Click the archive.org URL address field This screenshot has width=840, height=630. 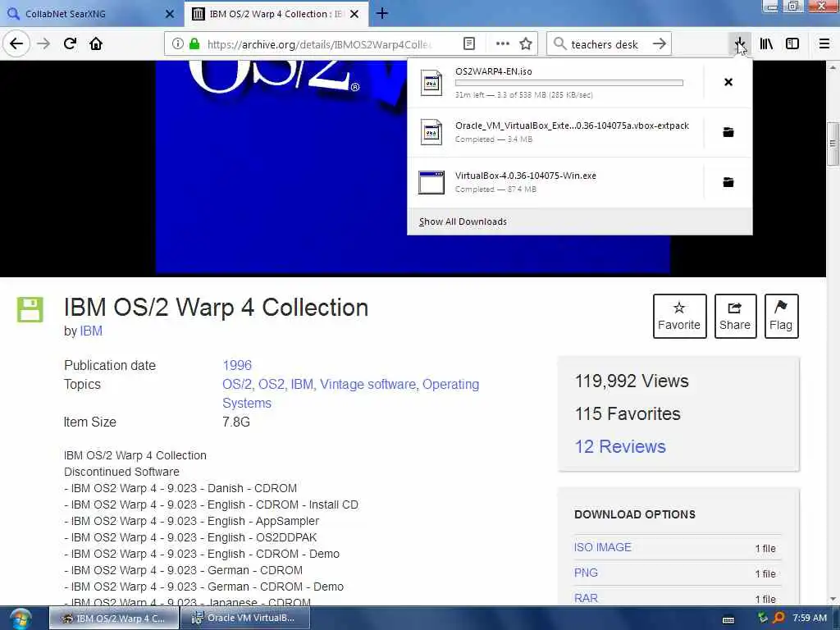pyautogui.click(x=319, y=44)
